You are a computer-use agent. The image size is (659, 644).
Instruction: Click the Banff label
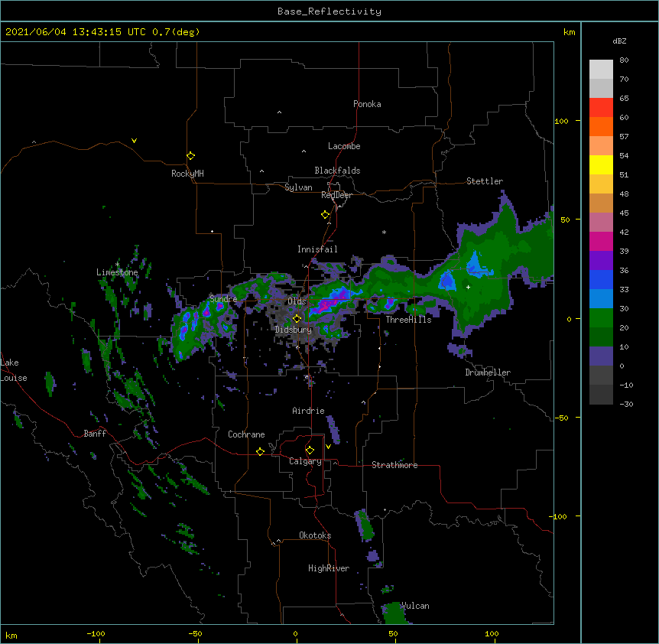coord(95,434)
